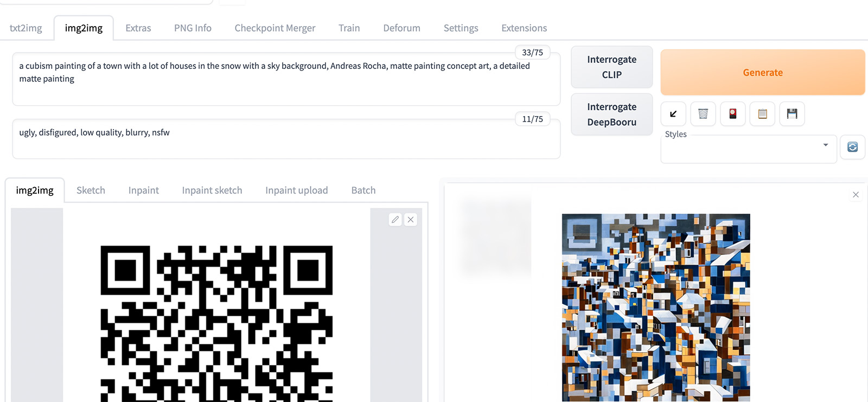This screenshot has height=402, width=868.
Task: Click Interrogate CLIP button
Action: pyautogui.click(x=612, y=67)
